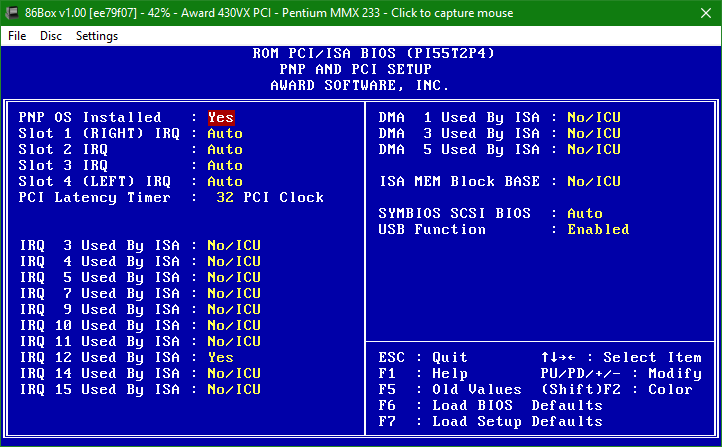
Task: Click IRQ 9 Used By ISA value
Action: [234, 309]
